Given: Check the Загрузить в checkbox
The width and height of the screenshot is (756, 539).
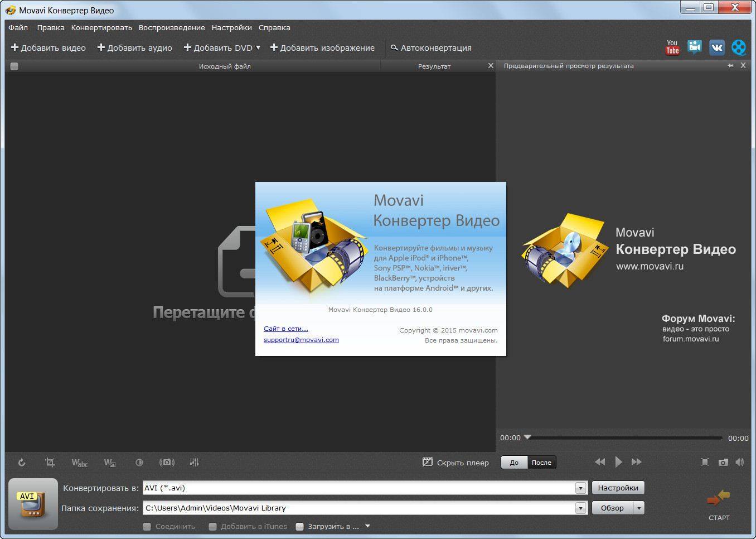Looking at the screenshot, I should 299,526.
